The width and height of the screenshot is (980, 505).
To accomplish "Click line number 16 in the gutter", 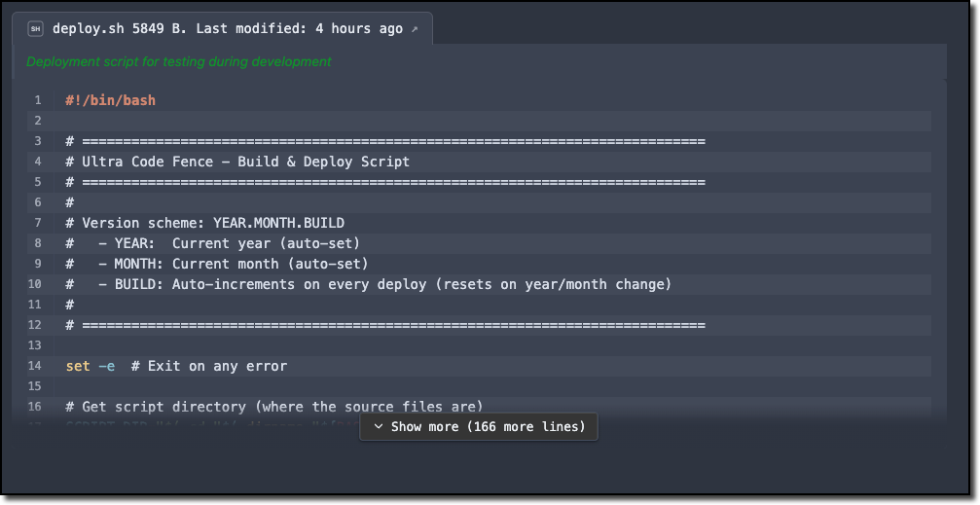I will click(x=35, y=407).
